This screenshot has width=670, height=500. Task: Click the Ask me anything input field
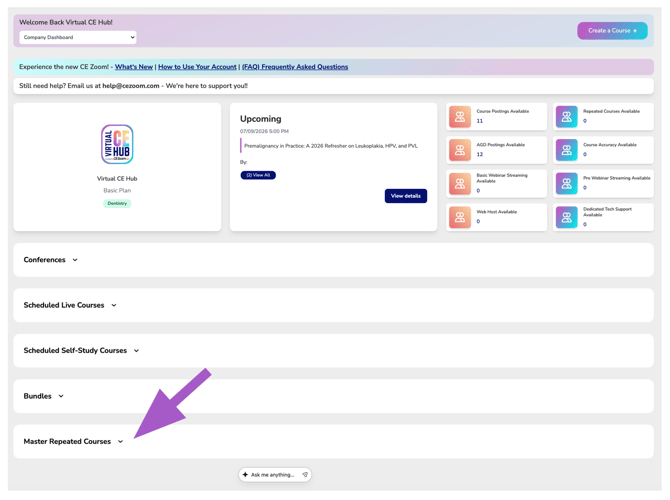pyautogui.click(x=275, y=475)
